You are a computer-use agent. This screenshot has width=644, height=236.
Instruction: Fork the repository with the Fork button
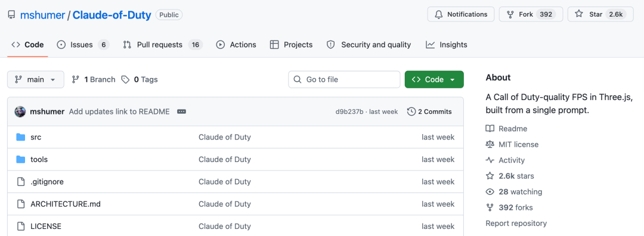(531, 14)
